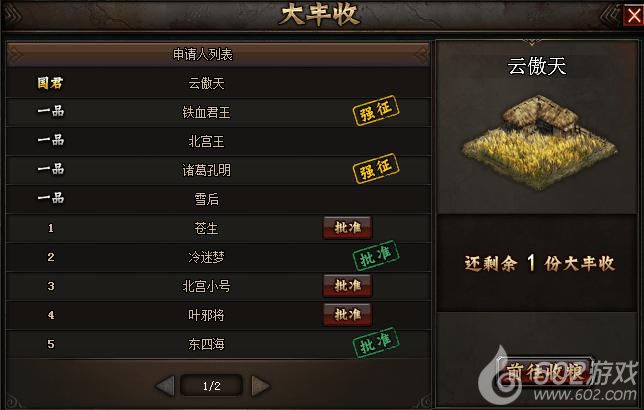Click the green 批准 stamp beside 冷迷梦

pyautogui.click(x=376, y=256)
